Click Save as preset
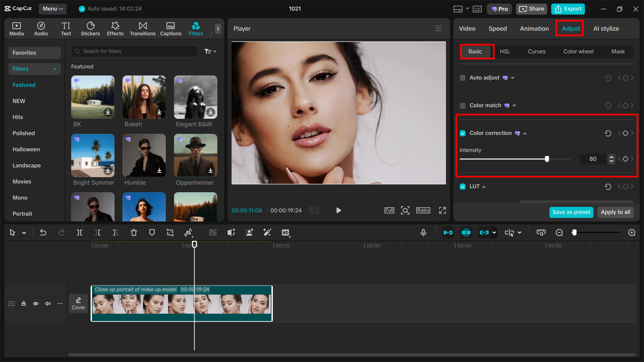 [571, 212]
